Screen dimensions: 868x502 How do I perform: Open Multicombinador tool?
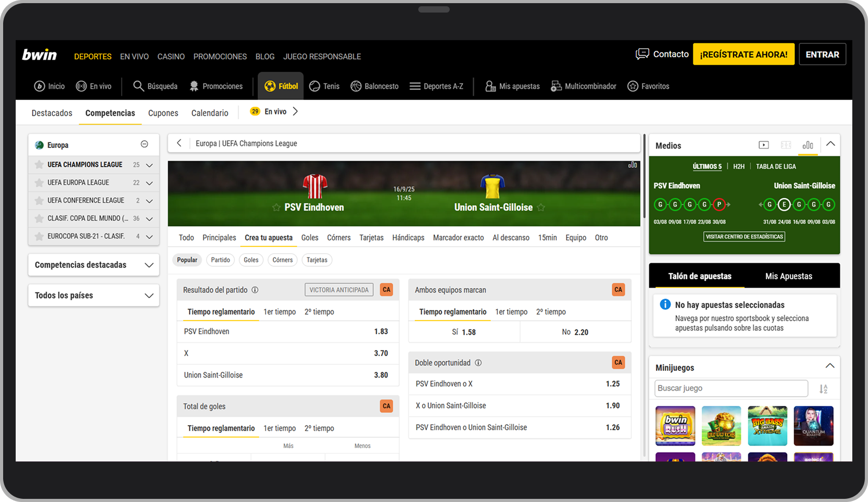tap(584, 86)
